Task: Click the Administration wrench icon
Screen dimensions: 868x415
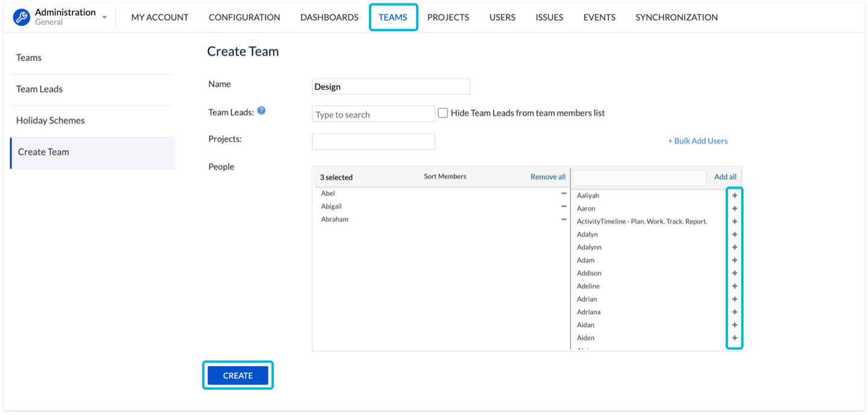Action: 22,17
